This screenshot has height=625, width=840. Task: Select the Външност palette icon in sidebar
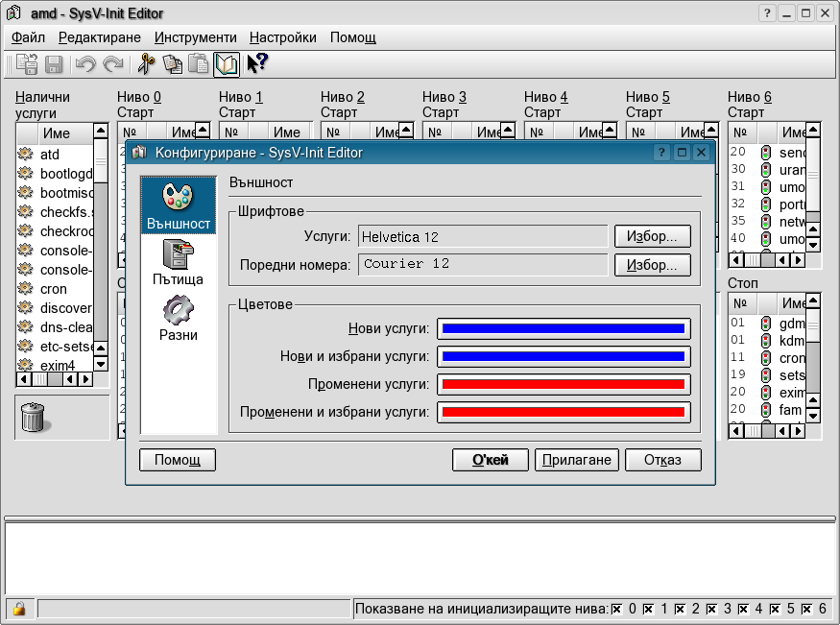179,197
